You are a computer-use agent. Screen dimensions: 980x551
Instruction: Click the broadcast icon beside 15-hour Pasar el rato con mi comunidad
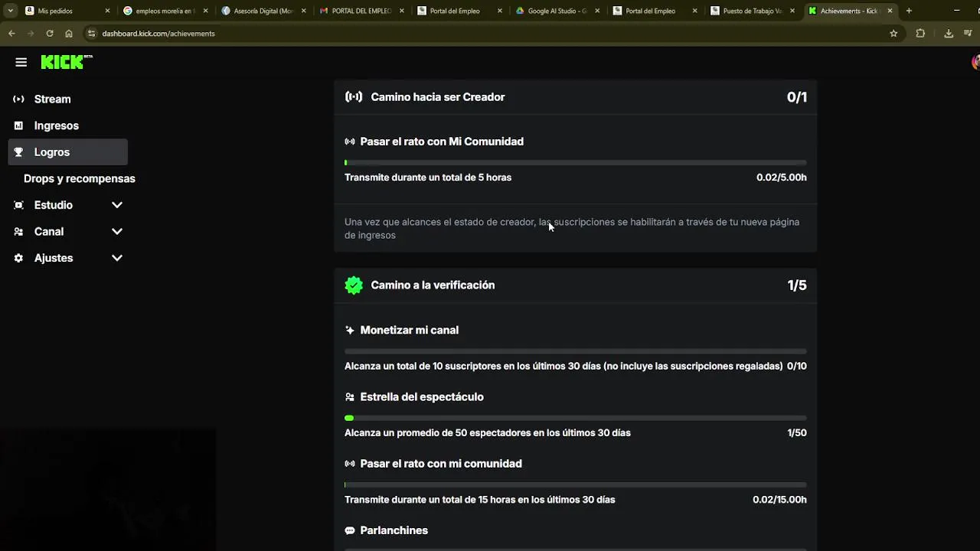pos(350,464)
